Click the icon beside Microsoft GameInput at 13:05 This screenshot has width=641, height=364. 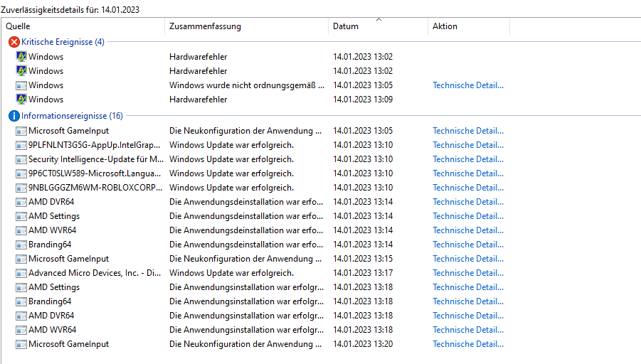(x=21, y=131)
